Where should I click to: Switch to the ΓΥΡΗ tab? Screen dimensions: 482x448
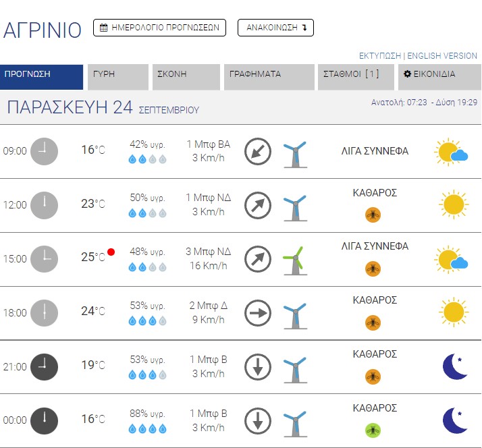pyautogui.click(x=117, y=74)
